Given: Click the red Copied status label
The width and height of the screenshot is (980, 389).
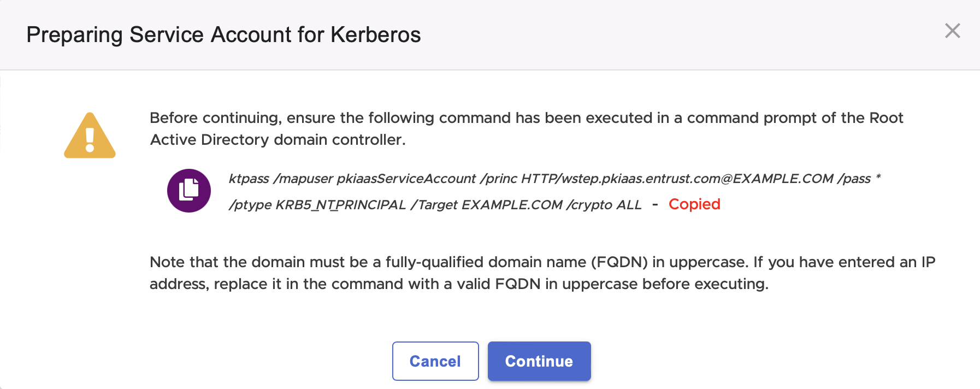Looking at the screenshot, I should point(694,204).
